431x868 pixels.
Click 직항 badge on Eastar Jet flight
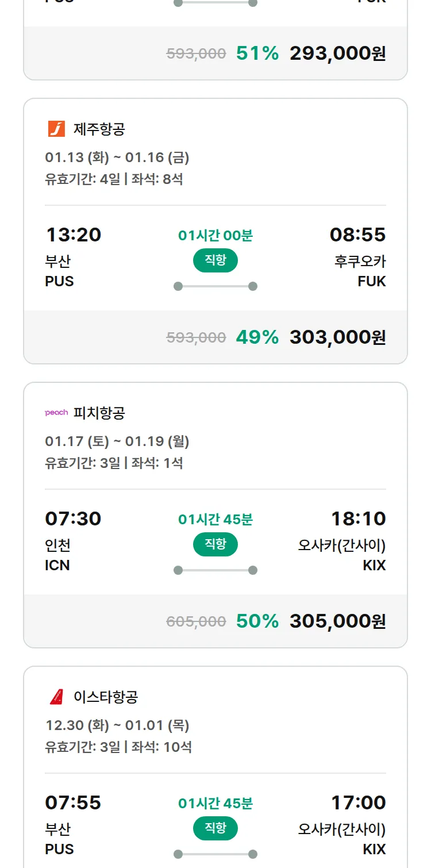coord(215,828)
